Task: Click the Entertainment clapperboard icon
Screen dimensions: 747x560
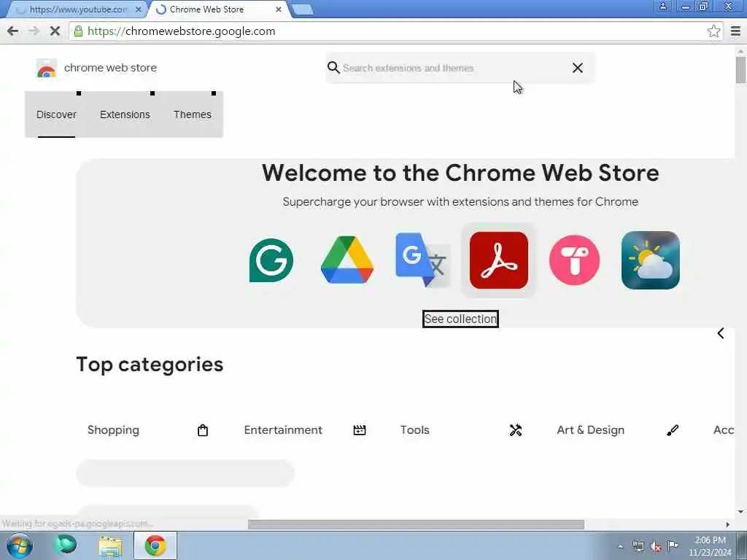Action: (360, 430)
